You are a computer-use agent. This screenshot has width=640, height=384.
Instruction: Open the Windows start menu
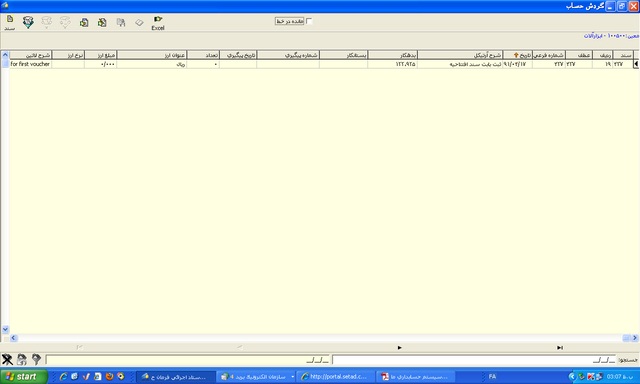pyautogui.click(x=23, y=377)
